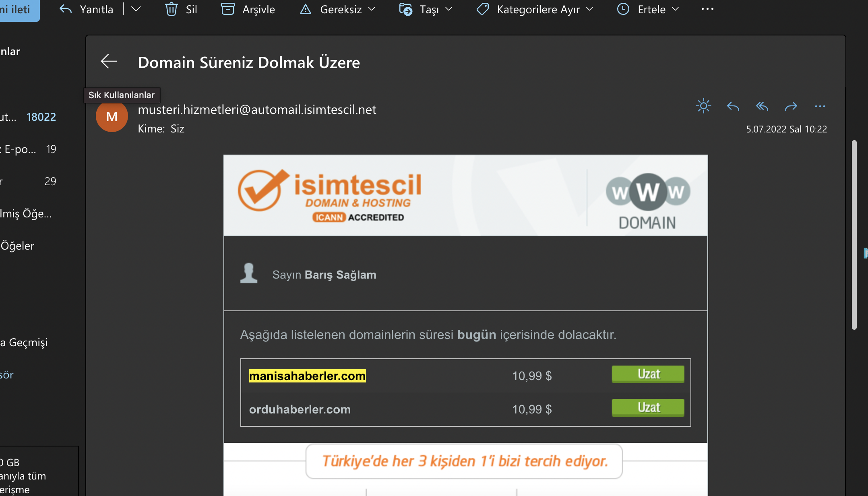This screenshot has width=868, height=496.
Task: Click the blue sidebar link ending in 'sör'
Action: tap(7, 375)
